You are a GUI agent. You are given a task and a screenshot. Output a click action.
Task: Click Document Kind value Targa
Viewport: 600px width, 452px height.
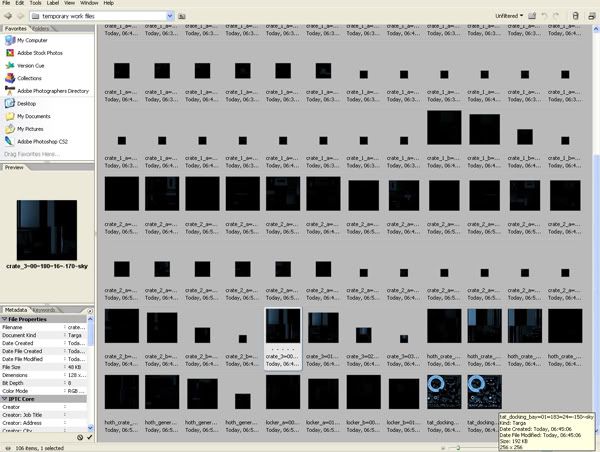tap(75, 335)
